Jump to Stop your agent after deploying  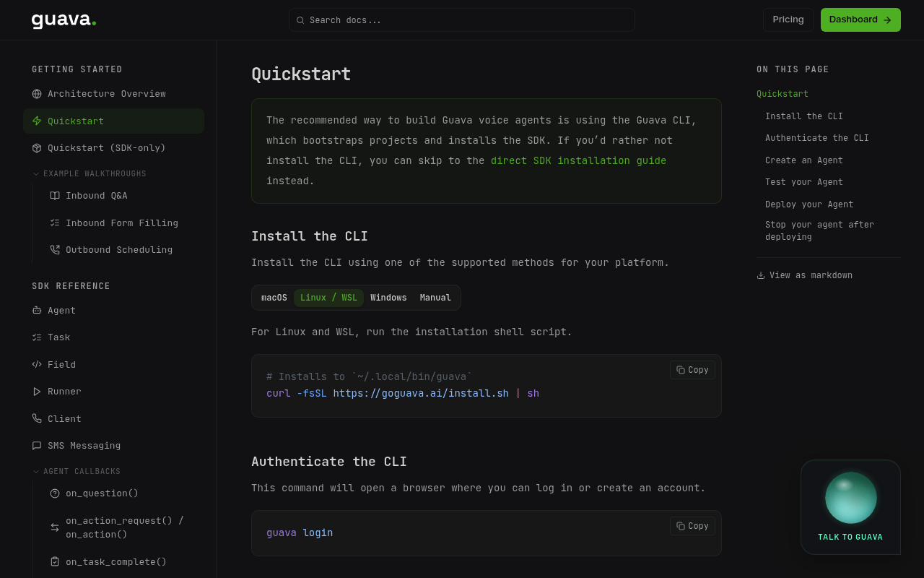[819, 231]
